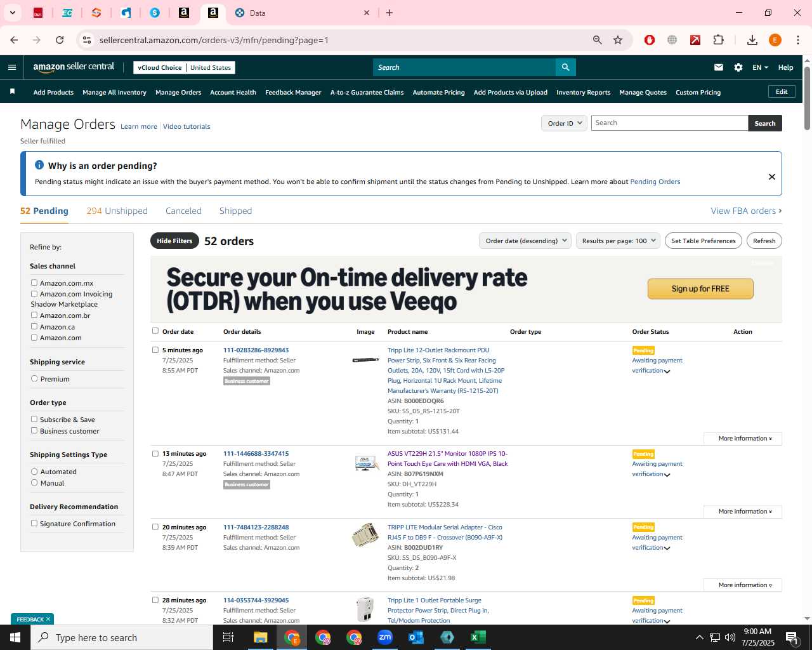
Task: Check the Signature Confirmation filter
Action: 34,523
